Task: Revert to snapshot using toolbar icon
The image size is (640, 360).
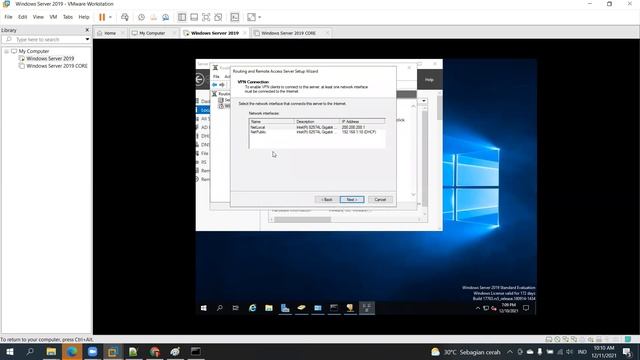Action: 153,17
